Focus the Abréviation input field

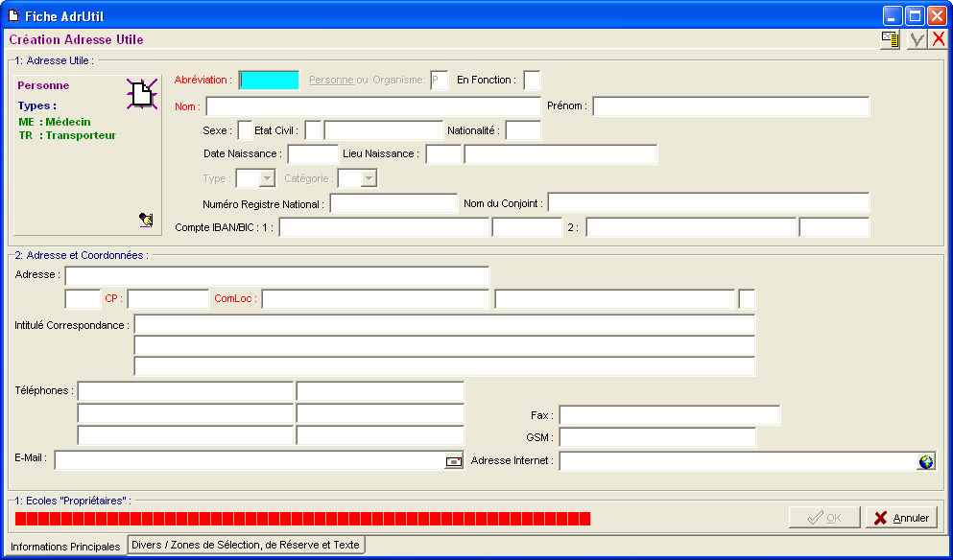coord(270,81)
